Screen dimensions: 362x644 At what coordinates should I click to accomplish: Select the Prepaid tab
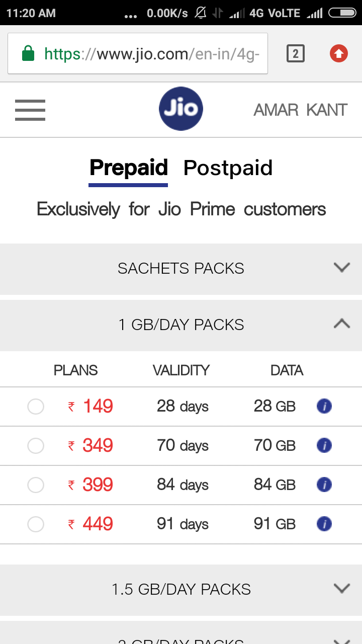[x=128, y=168]
